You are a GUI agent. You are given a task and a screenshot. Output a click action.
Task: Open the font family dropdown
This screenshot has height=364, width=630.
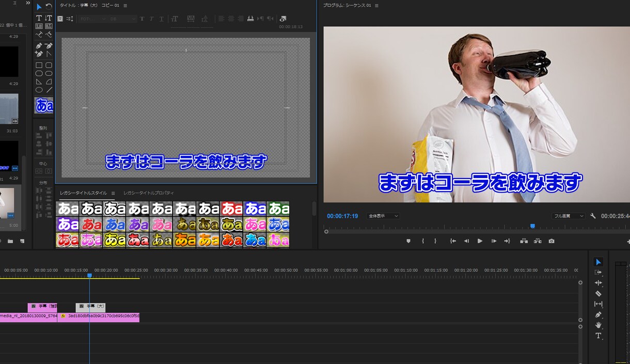coord(92,19)
